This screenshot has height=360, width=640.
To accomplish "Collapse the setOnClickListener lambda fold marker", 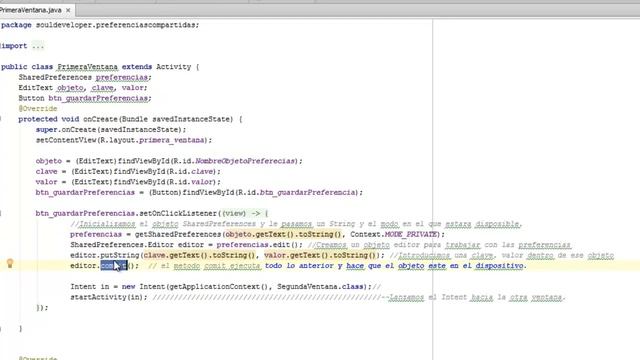I will [1, 213].
